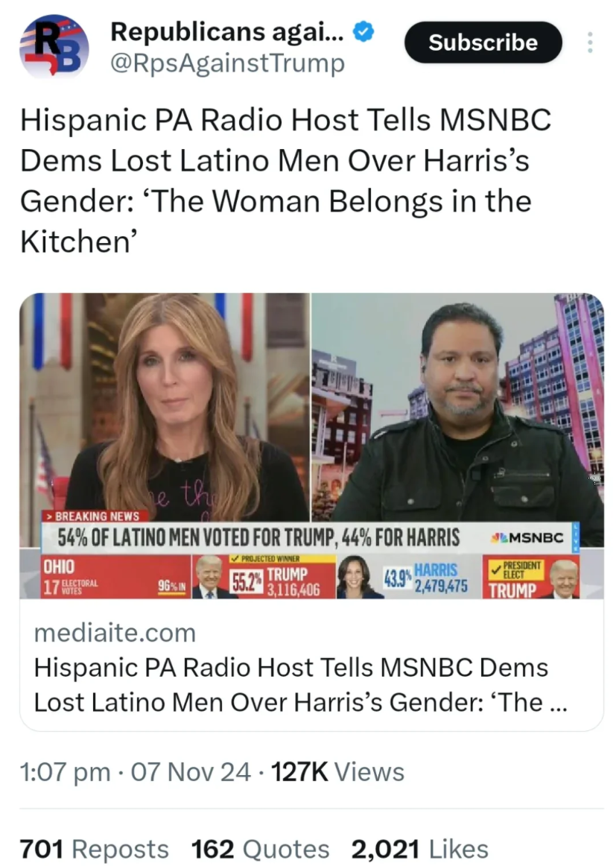Screen dimensions: 616x866
Task: Click the Subscribe button
Action: (x=483, y=42)
